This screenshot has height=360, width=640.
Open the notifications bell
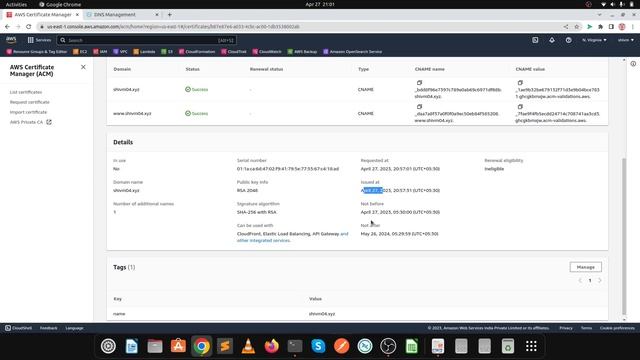(552, 40)
